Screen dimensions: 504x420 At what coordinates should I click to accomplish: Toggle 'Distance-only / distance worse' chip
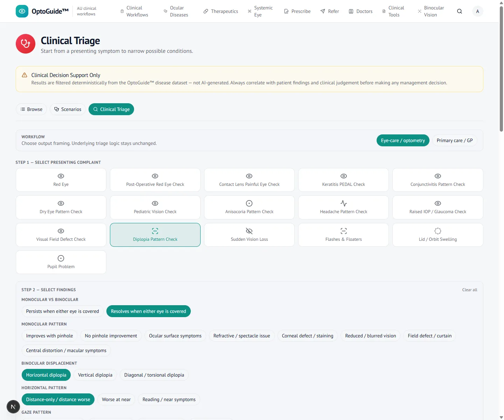[x=58, y=399]
